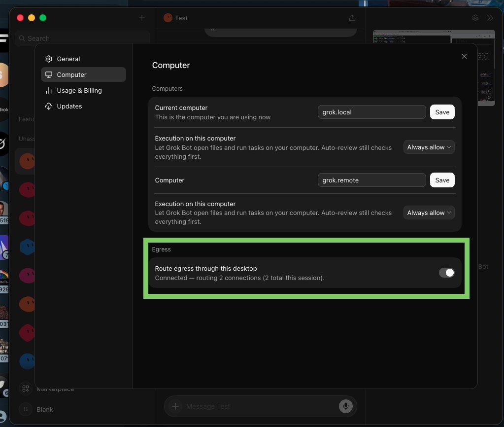Click the Test chat avatar icon

point(168,18)
